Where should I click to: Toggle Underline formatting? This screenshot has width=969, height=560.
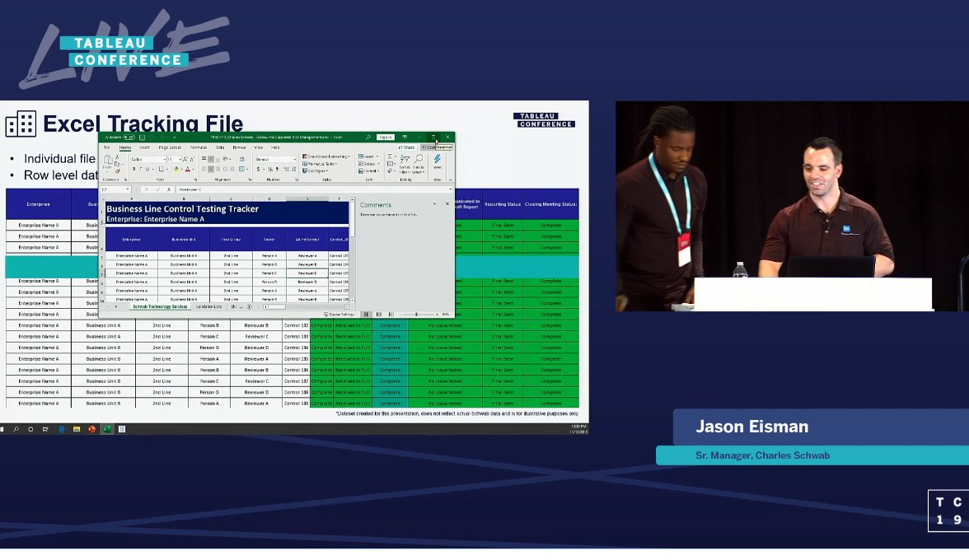[147, 169]
